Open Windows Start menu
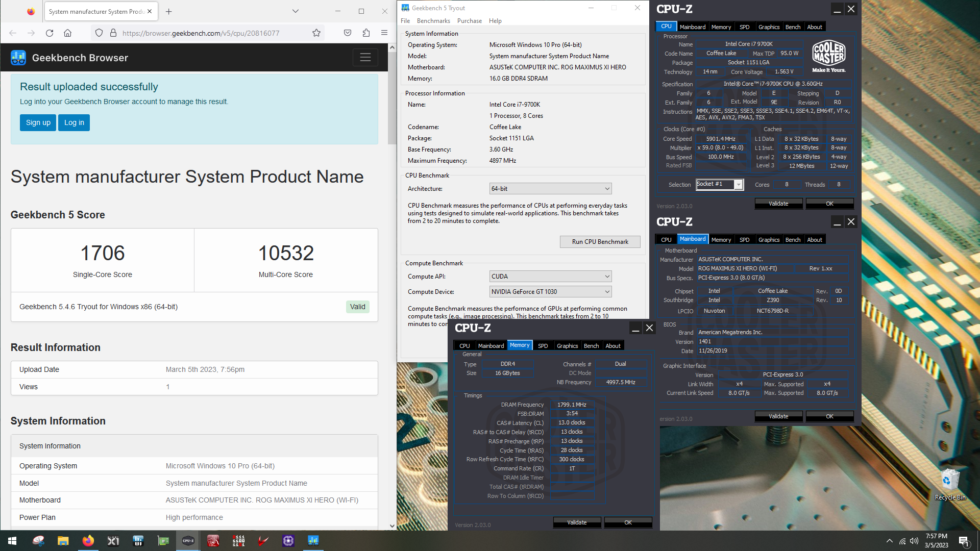980x551 pixels. (12, 541)
